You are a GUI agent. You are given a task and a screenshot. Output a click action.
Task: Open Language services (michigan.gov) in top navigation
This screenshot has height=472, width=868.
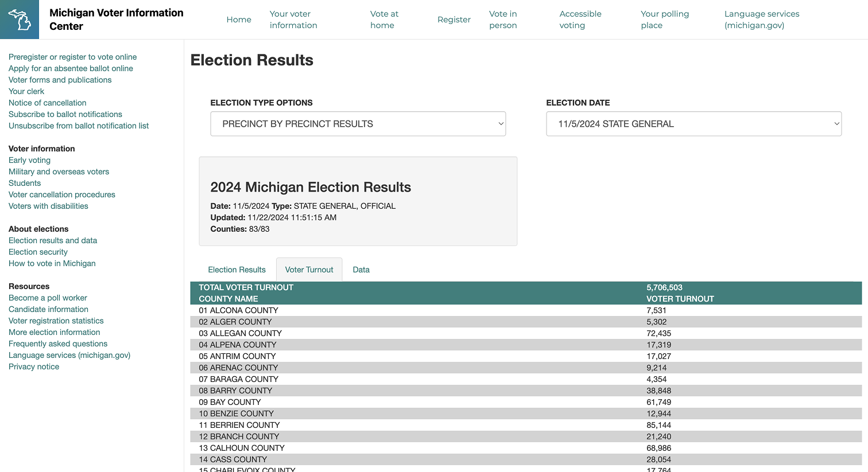(x=762, y=19)
